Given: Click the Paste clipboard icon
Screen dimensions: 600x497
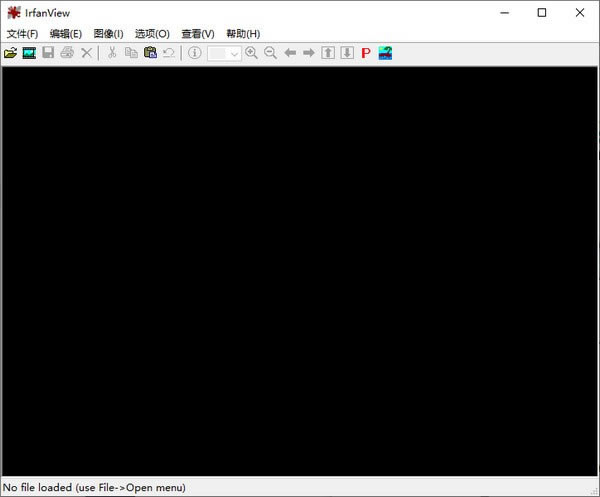Looking at the screenshot, I should point(150,53).
